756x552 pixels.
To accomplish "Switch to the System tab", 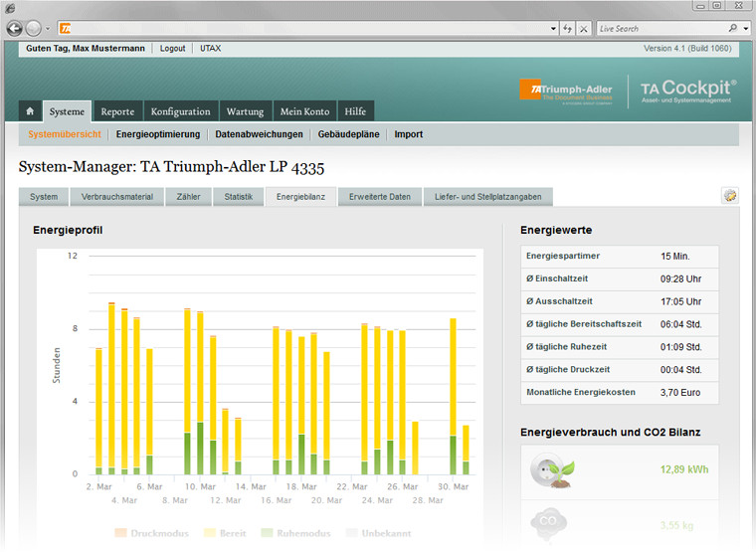I will (x=44, y=197).
